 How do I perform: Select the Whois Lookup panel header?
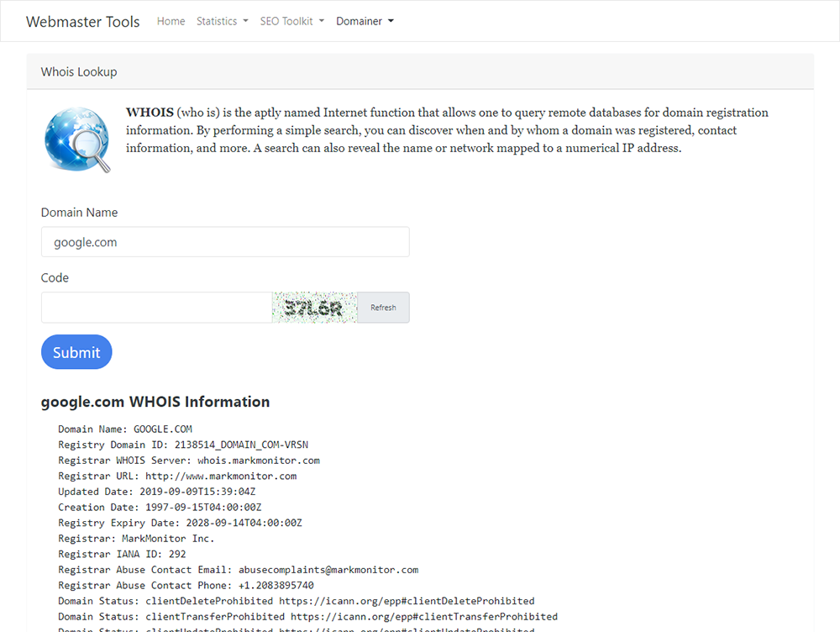point(420,71)
